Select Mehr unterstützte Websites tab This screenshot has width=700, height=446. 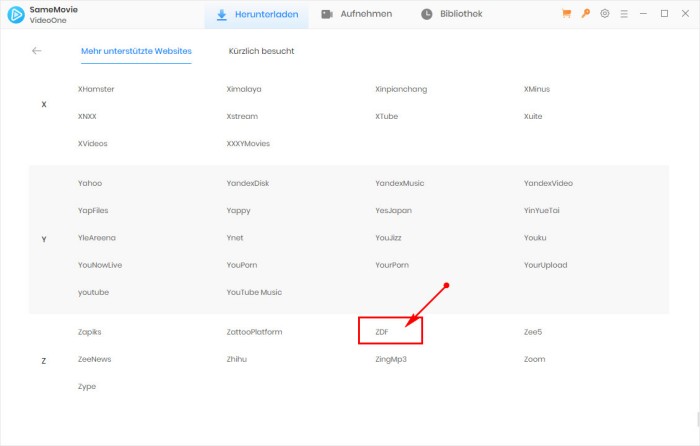click(x=136, y=51)
